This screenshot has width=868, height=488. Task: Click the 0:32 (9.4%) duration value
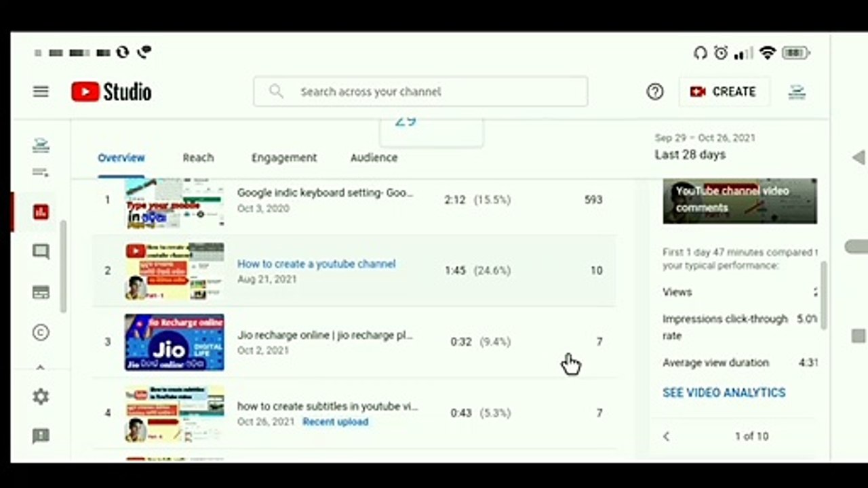[x=480, y=342]
